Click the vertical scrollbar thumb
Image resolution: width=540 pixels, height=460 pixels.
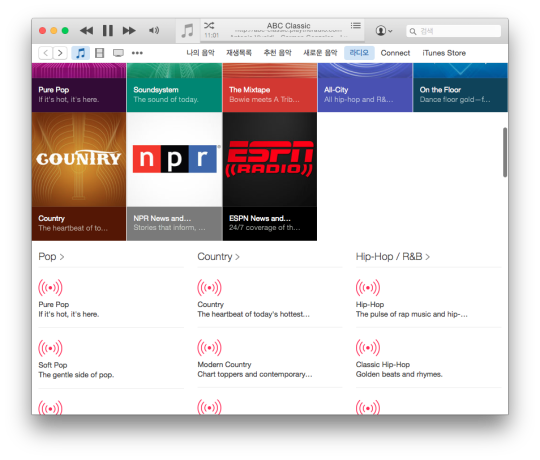point(505,152)
